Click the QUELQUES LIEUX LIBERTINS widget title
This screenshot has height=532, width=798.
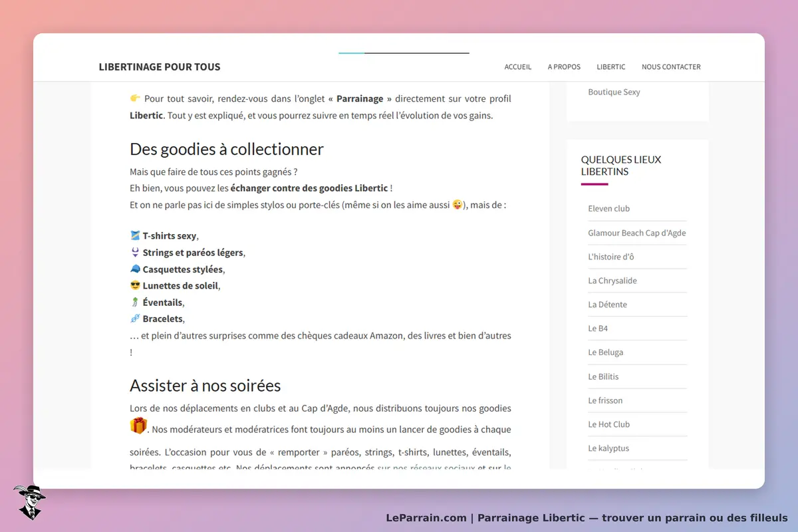[x=621, y=166]
